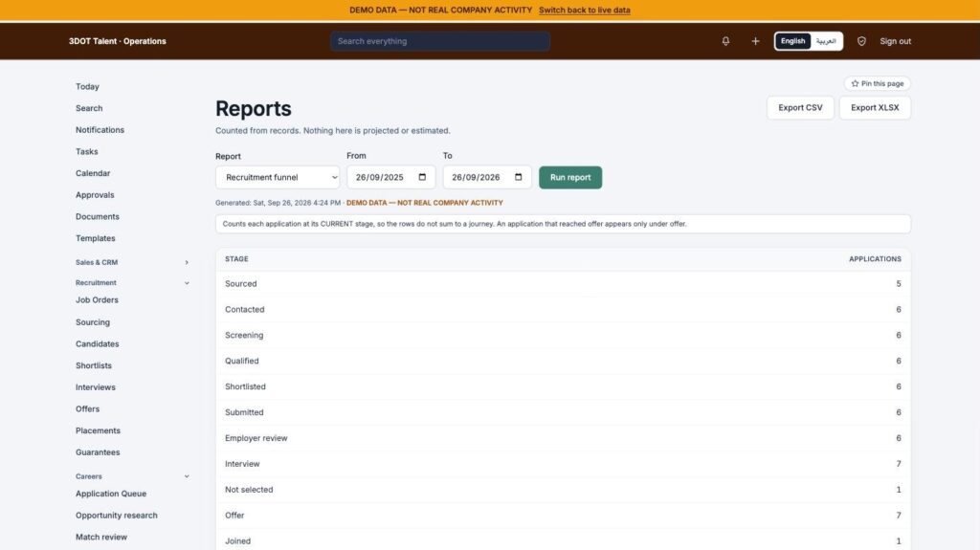Open the notifications bell icon
The width and height of the screenshot is (980, 550).
[725, 41]
